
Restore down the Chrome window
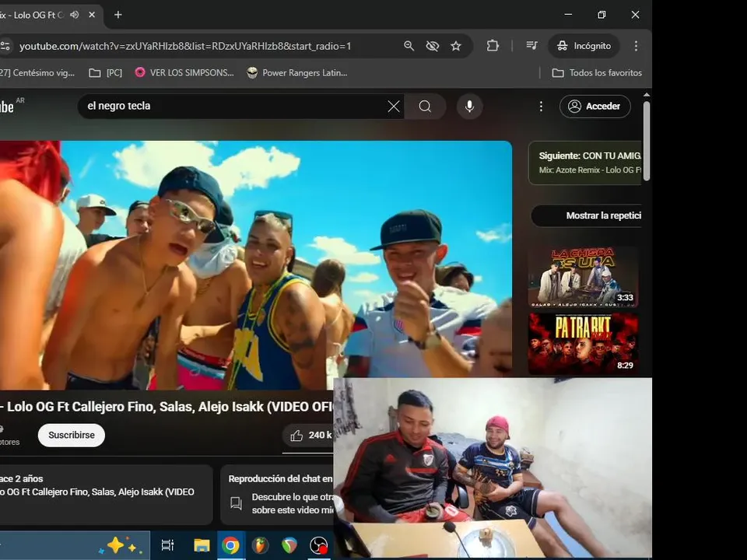[x=601, y=15]
